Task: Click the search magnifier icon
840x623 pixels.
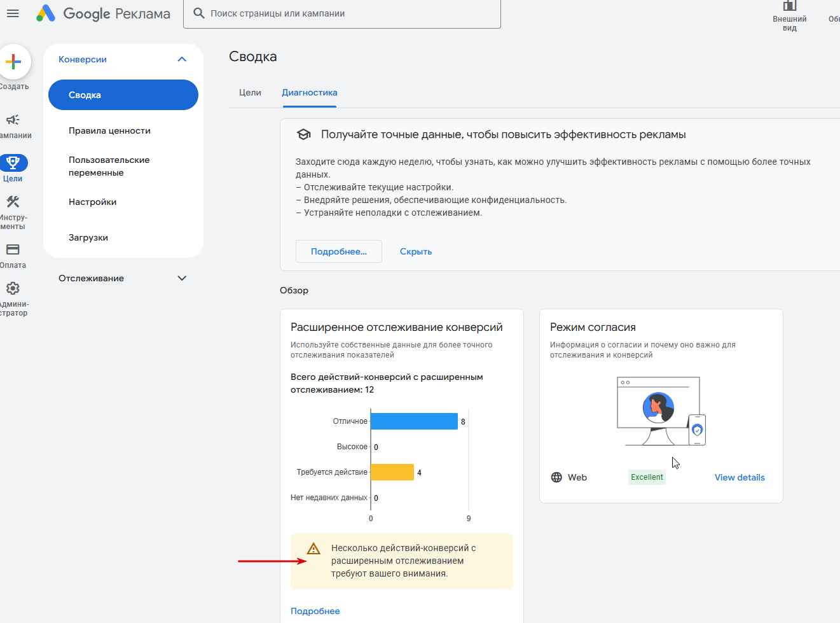Action: 199,13
